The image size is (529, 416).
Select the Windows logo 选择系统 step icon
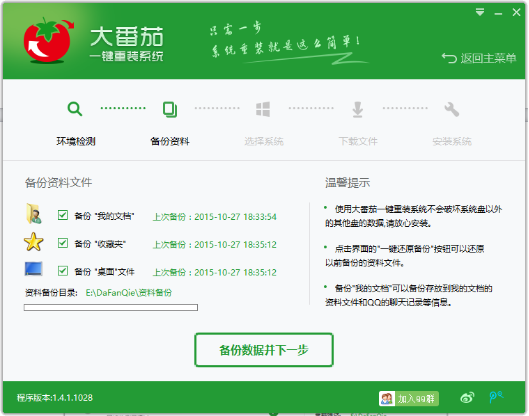click(x=263, y=109)
